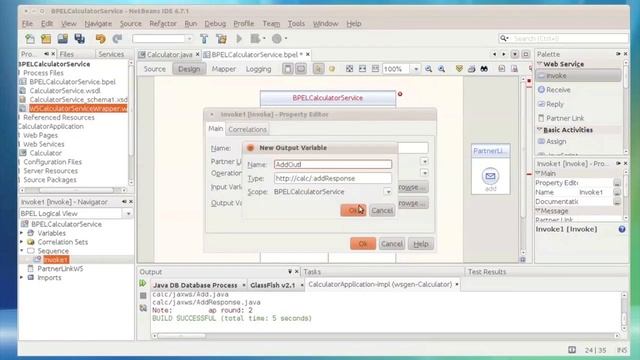Image resolution: width=640 pixels, height=360 pixels.
Task: Click the add operation icon in the PartnerLink box
Action: coord(490,176)
